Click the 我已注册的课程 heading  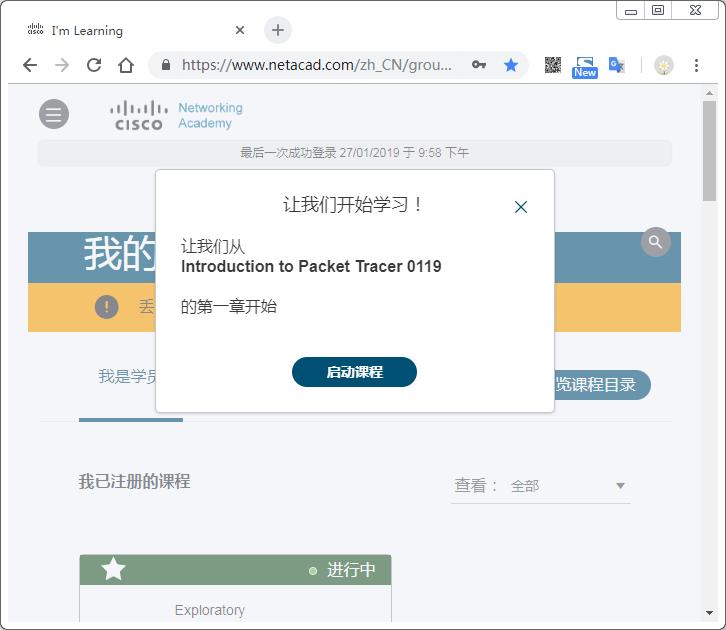pyautogui.click(x=134, y=481)
